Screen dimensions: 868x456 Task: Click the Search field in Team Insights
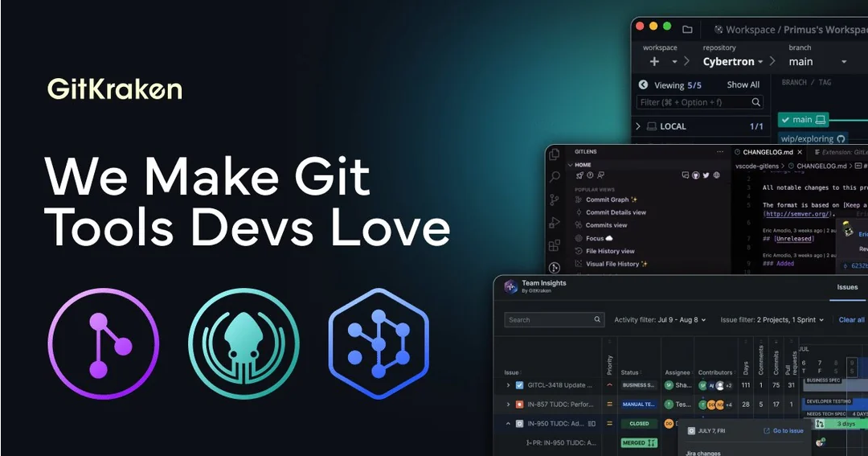point(554,320)
